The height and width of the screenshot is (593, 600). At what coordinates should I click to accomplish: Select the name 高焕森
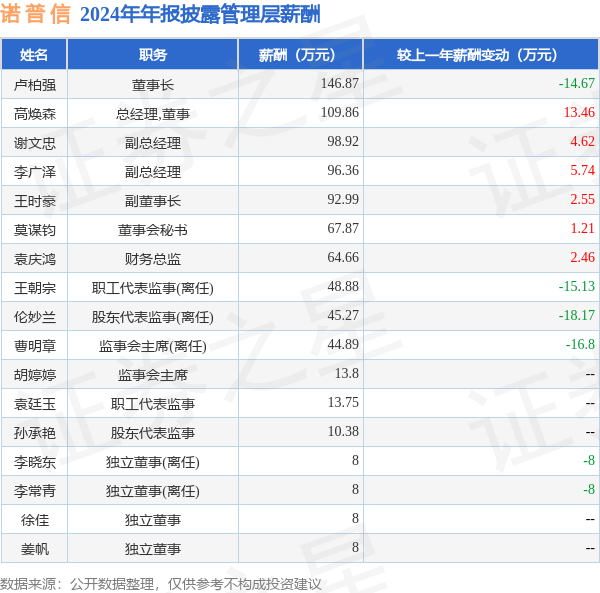pyautogui.click(x=35, y=114)
